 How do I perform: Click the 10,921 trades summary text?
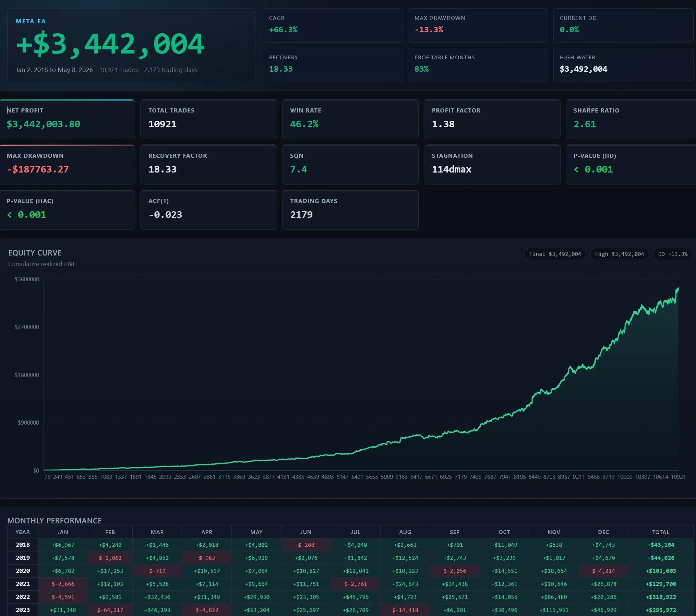coord(119,70)
